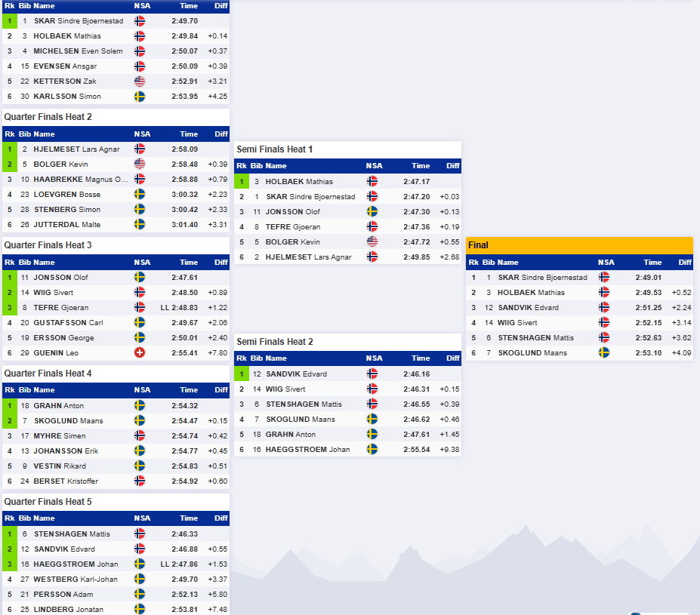Open GRAHN Anton in Quarter Finals Heat 4
The image size is (700, 615).
pyautogui.click(x=58, y=406)
